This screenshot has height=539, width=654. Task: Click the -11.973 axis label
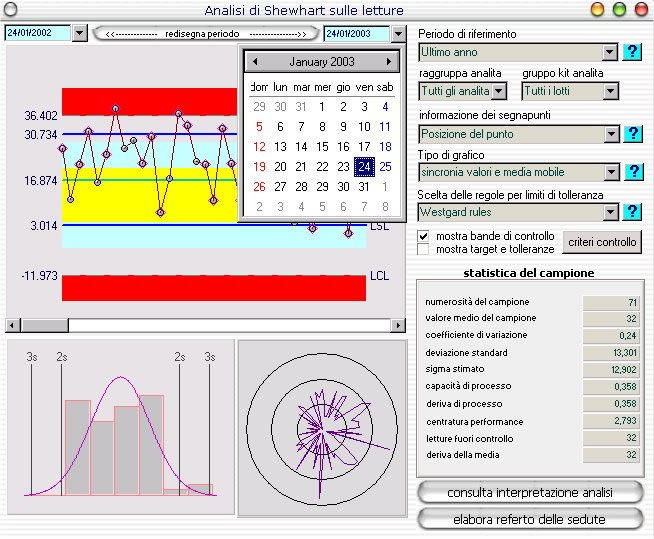coord(39,276)
